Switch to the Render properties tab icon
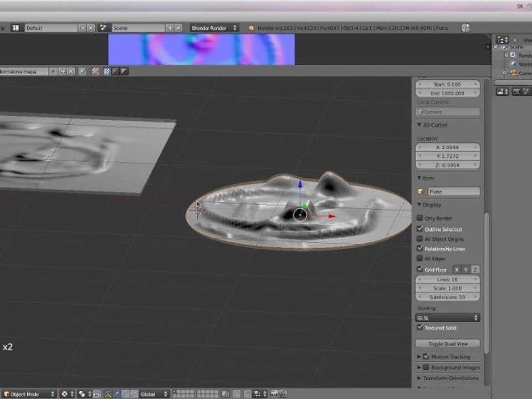This screenshot has width=532, height=399. (x=516, y=91)
